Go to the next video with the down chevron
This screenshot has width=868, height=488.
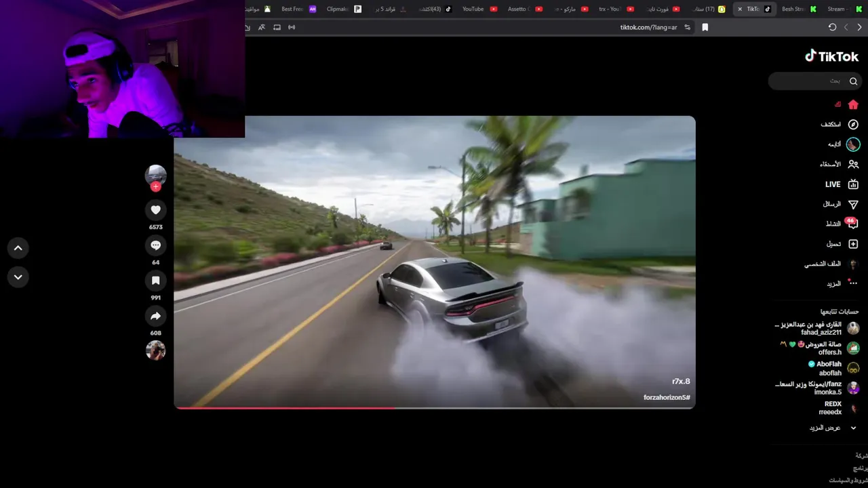[x=18, y=277]
